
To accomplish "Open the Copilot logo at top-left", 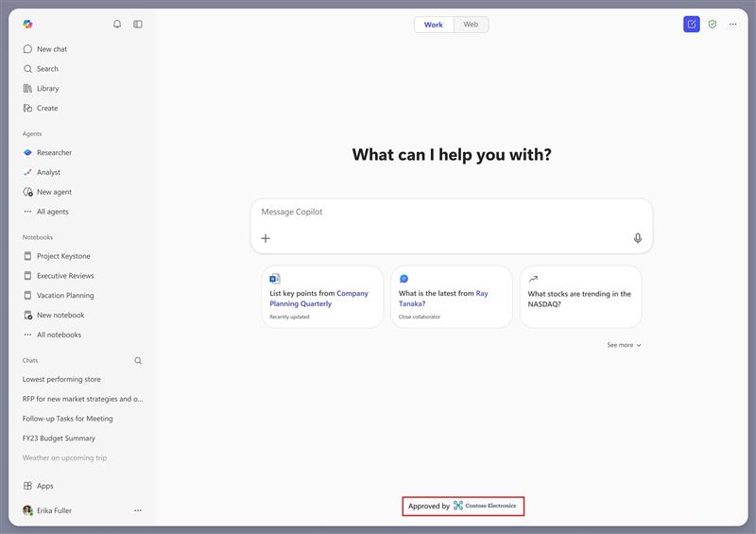I will tap(27, 25).
